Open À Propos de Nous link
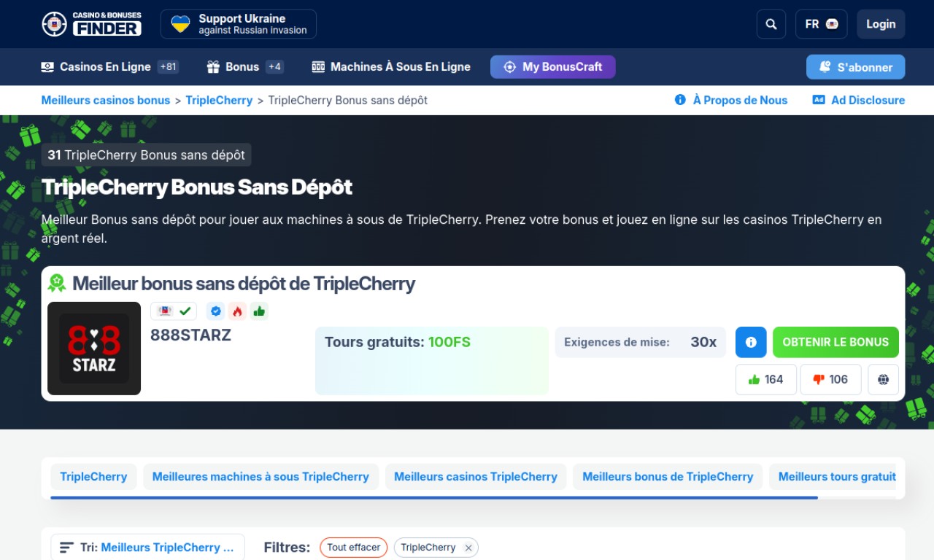934x560 pixels. [x=731, y=100]
